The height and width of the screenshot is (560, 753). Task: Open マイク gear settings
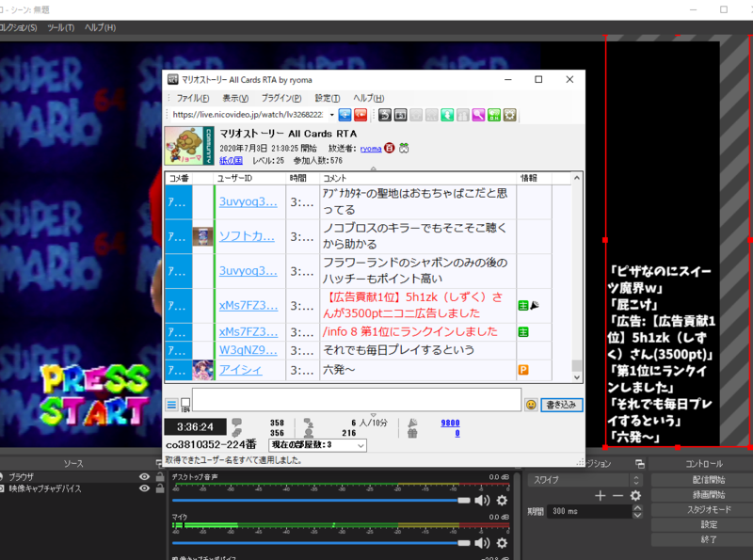coord(502,543)
